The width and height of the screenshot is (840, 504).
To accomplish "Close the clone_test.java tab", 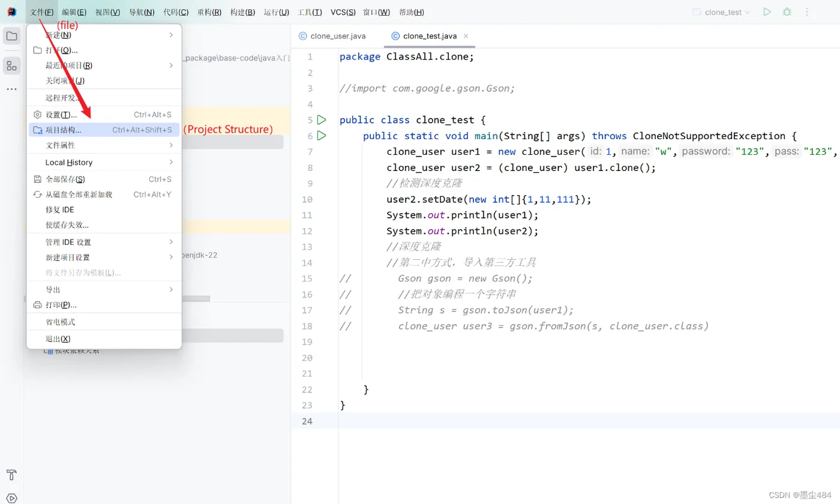I will pos(466,36).
